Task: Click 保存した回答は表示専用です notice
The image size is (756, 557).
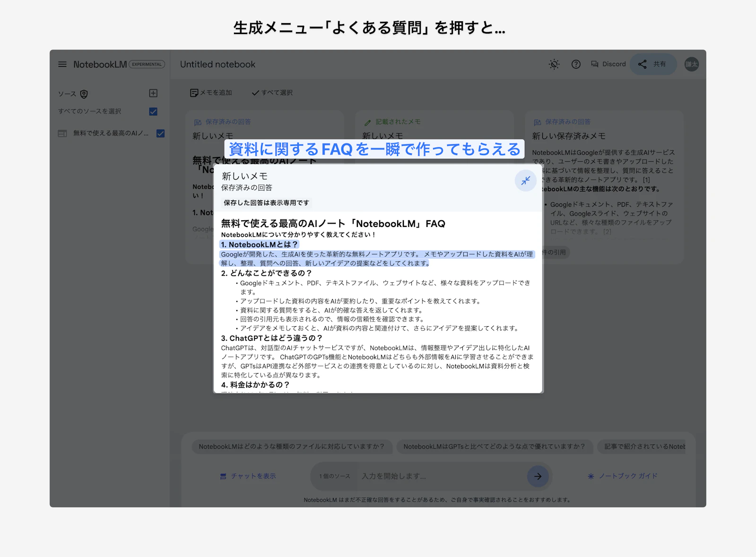Action: point(266,203)
